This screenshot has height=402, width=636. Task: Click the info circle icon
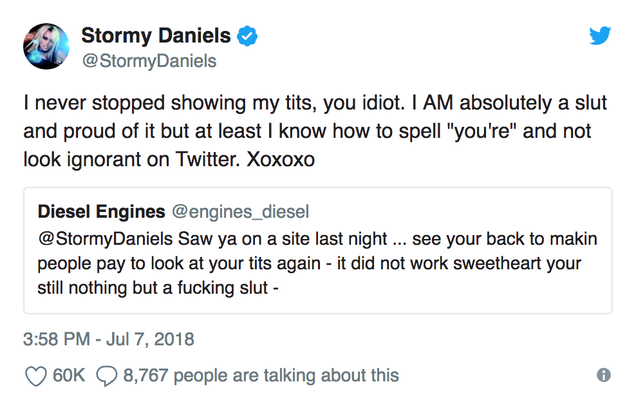(604, 375)
